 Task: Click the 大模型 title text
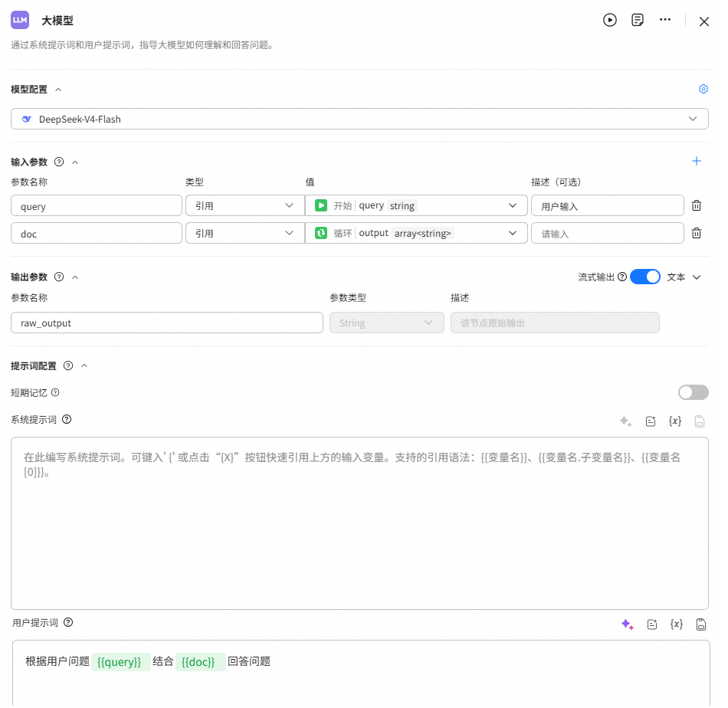pyautogui.click(x=57, y=21)
